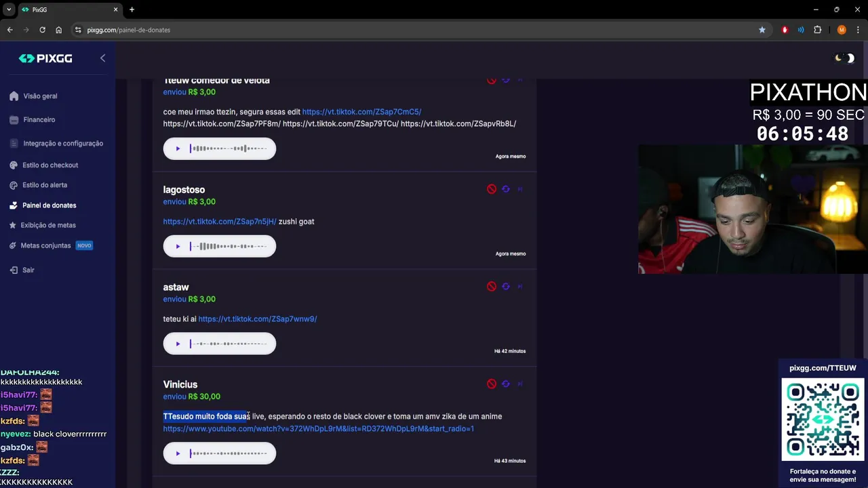Block the Vinicius donation with red ban icon
Image resolution: width=868 pixels, height=488 pixels.
[x=492, y=384]
